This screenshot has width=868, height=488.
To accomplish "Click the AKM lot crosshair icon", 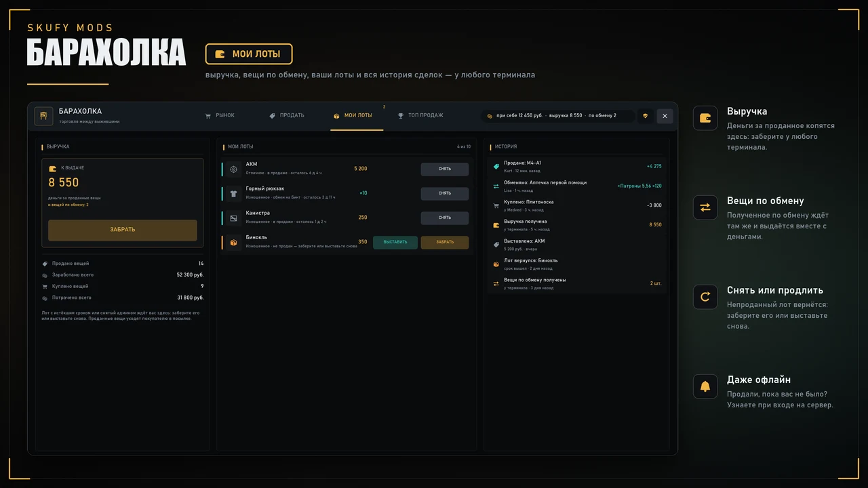I will point(233,169).
